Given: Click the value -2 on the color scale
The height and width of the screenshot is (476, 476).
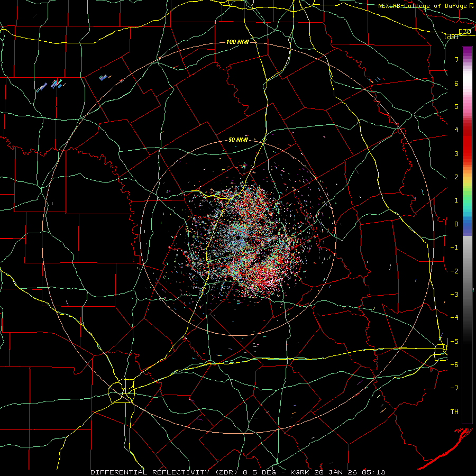Looking at the screenshot, I should (x=454, y=271).
